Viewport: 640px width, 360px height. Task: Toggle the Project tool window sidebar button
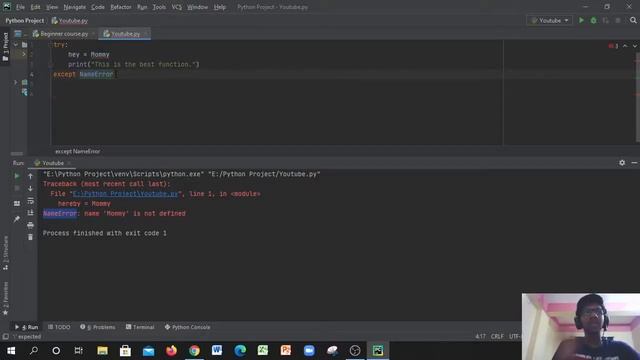(5, 47)
